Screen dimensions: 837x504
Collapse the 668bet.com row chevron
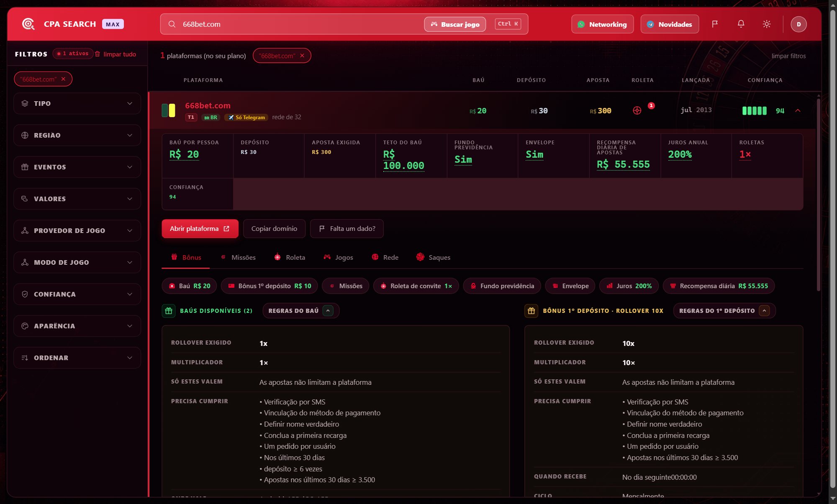[798, 110]
